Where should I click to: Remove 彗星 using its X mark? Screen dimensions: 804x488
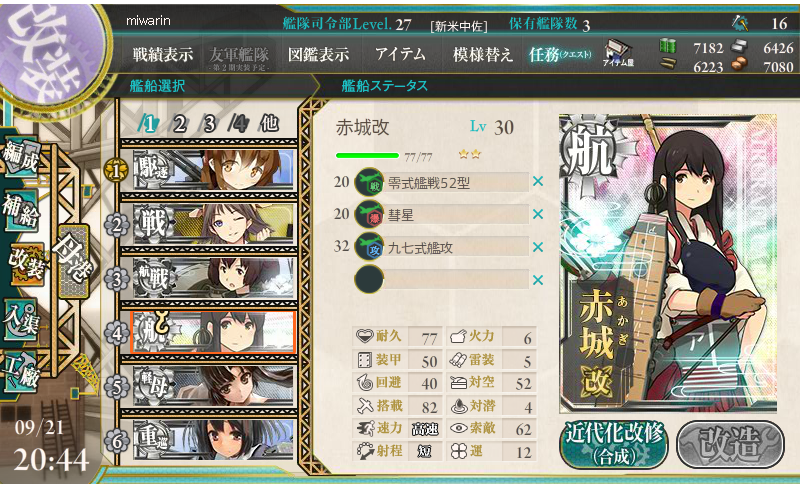click(x=537, y=214)
